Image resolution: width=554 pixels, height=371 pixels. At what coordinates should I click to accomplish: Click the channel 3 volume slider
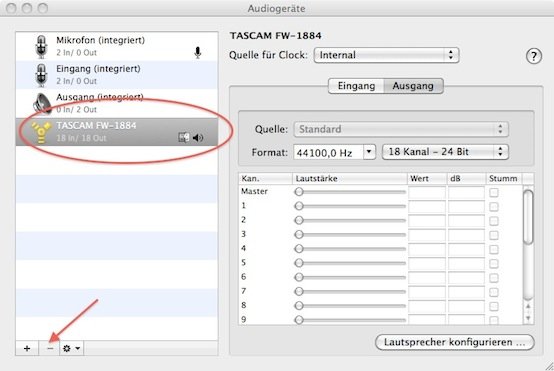click(x=350, y=235)
